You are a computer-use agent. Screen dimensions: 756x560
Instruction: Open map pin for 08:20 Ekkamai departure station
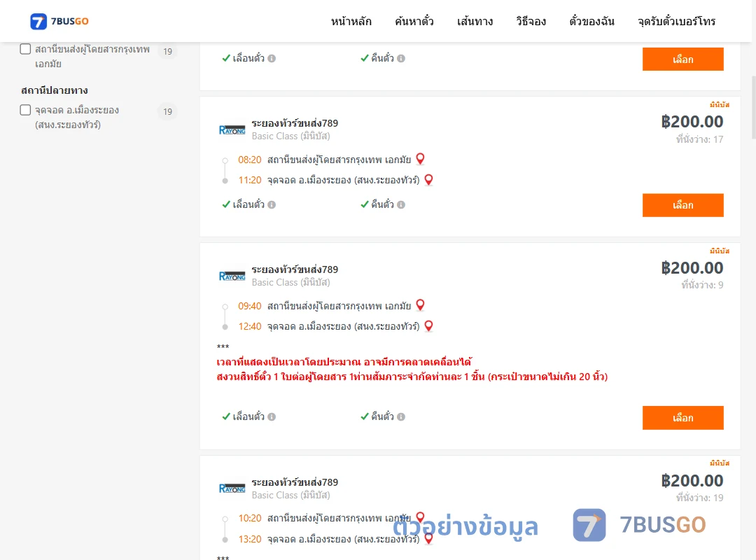(421, 159)
